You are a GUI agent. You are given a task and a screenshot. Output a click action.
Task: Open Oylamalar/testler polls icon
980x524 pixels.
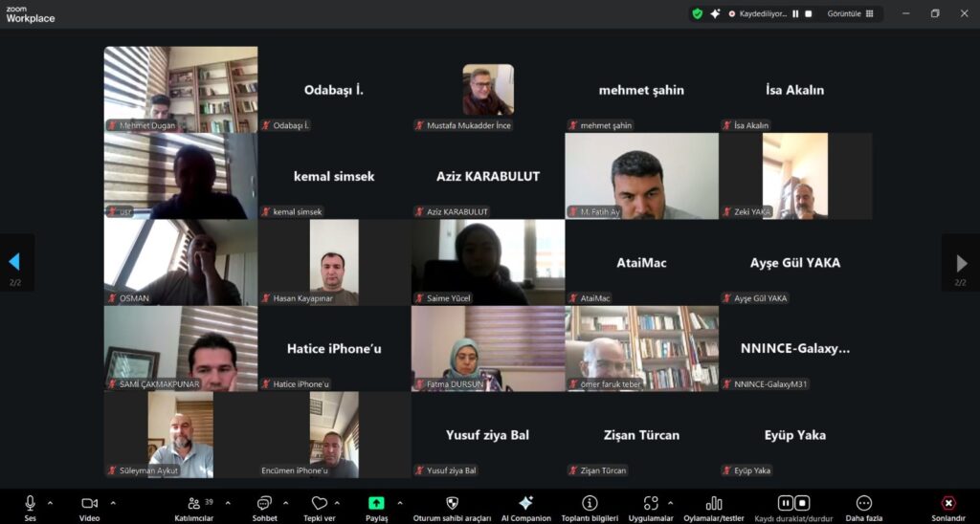pos(714,503)
